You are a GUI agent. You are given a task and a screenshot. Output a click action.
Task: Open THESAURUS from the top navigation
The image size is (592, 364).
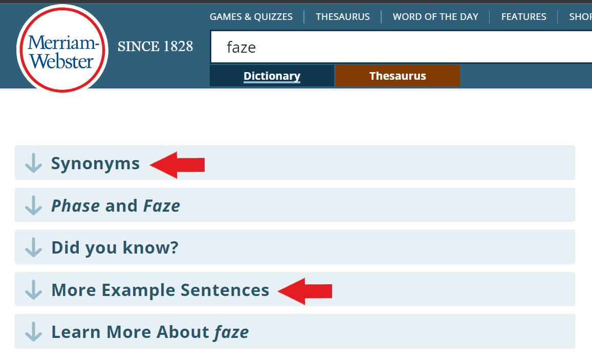pyautogui.click(x=343, y=16)
